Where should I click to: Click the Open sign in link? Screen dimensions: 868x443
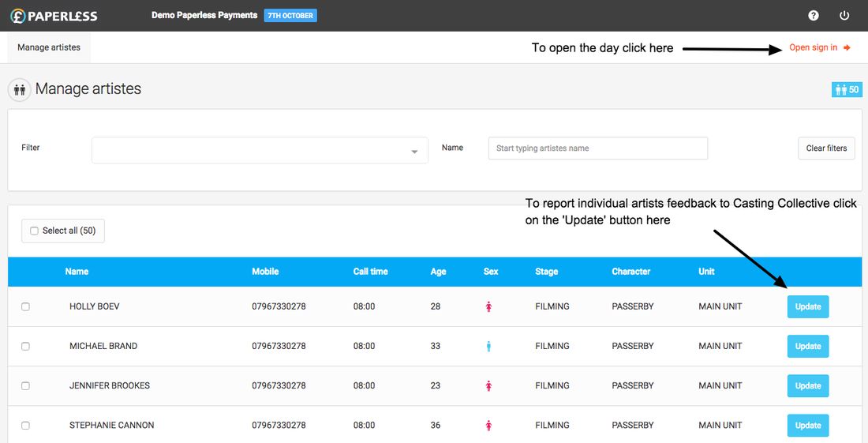819,47
